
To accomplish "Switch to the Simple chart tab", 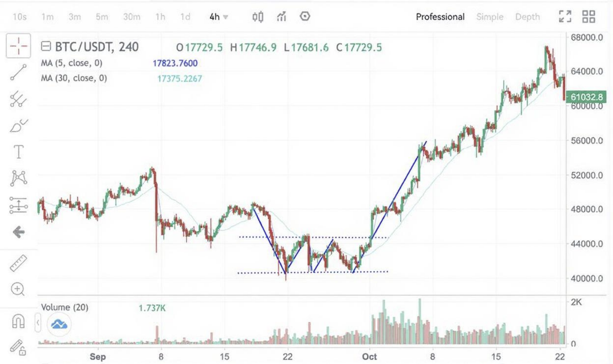I will [490, 17].
